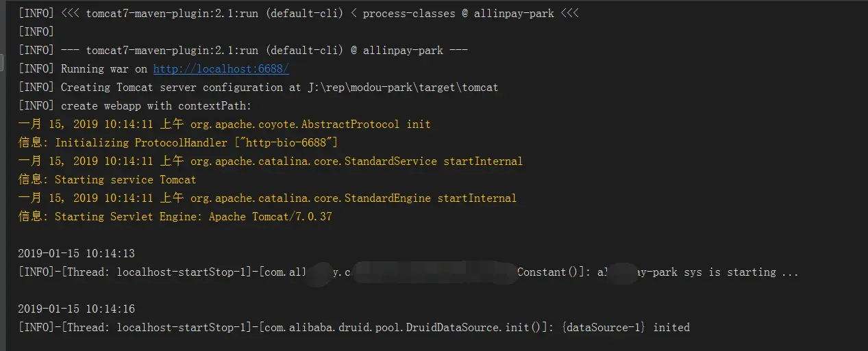Click org.apache.catalina.core.StandardService startInternal text
The image size is (868, 351).
tap(356, 161)
